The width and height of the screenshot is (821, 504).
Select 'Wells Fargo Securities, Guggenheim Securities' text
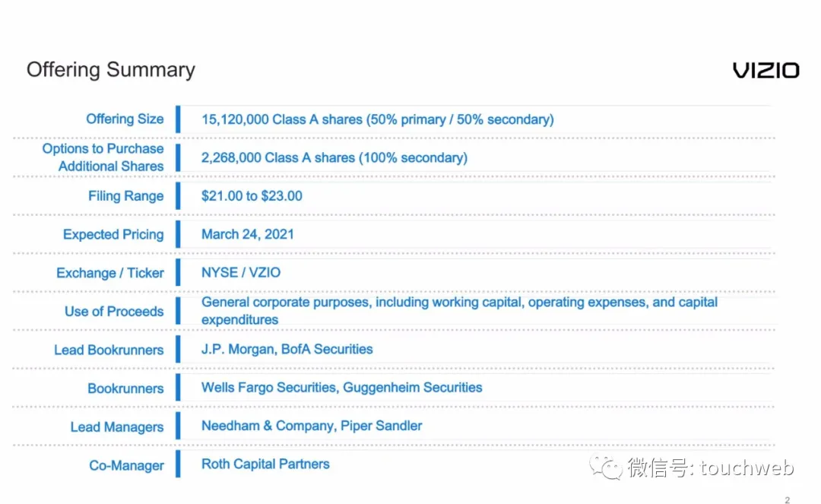341,387
